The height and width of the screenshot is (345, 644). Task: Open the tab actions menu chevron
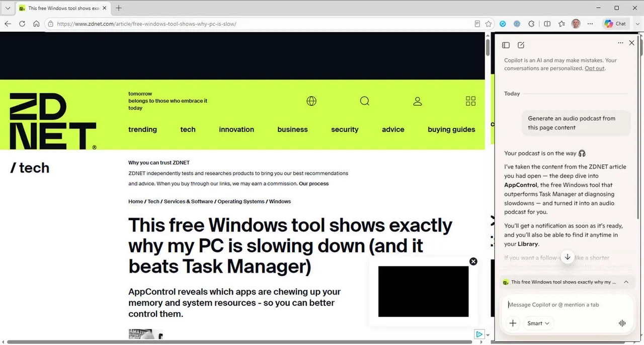(x=8, y=8)
